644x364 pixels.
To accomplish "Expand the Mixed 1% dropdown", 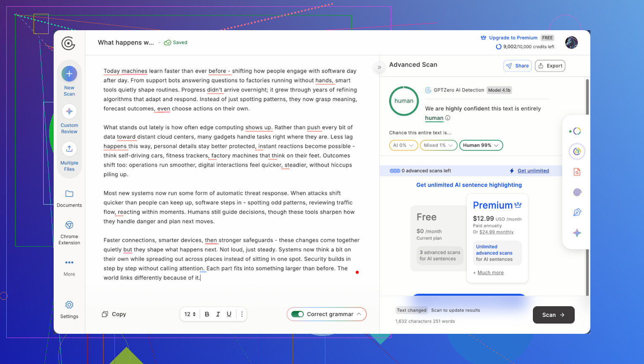I will click(438, 145).
